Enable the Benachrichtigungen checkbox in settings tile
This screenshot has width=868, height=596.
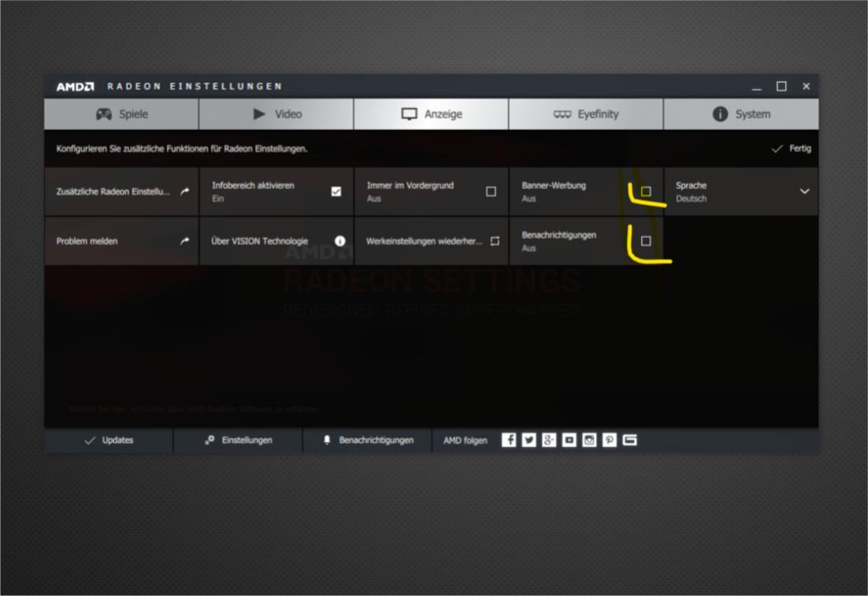[x=646, y=241]
